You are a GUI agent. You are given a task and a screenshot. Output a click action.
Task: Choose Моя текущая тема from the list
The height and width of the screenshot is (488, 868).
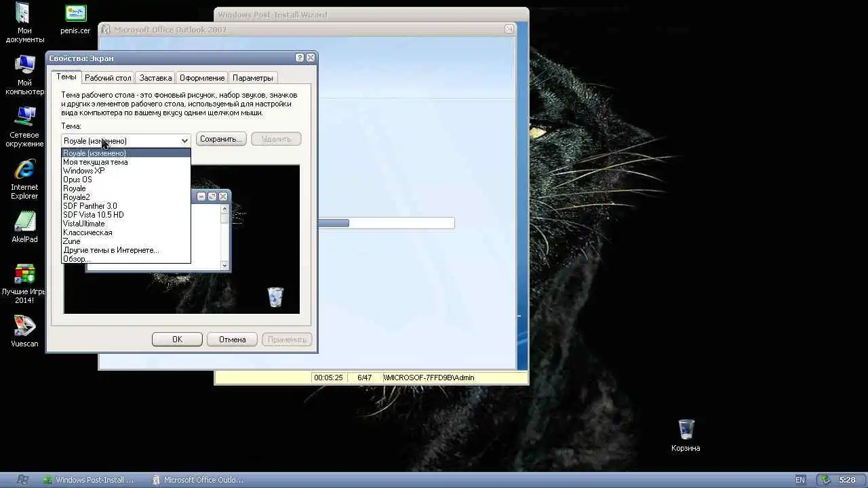[126, 162]
